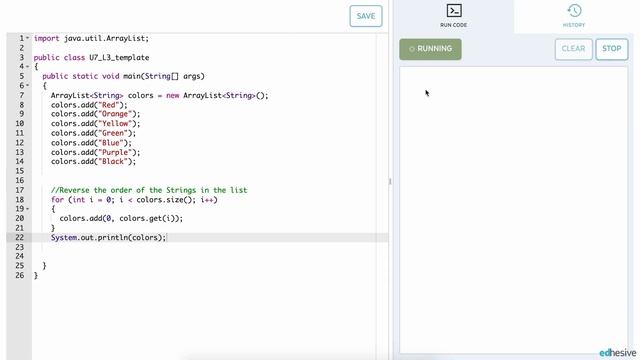Image resolution: width=640 pixels, height=360 pixels.
Task: Switch to the RUN CODE tab
Action: [453, 16]
